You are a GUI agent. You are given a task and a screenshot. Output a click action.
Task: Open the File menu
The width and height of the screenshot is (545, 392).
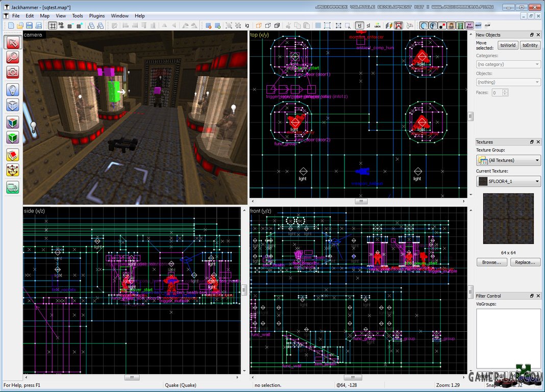16,16
